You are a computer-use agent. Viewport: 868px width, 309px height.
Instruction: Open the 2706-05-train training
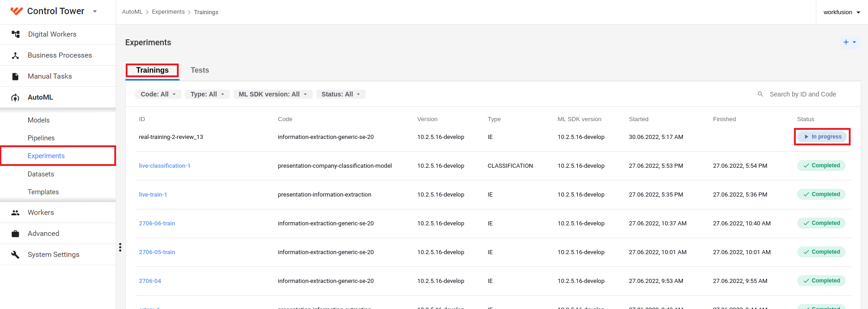157,252
